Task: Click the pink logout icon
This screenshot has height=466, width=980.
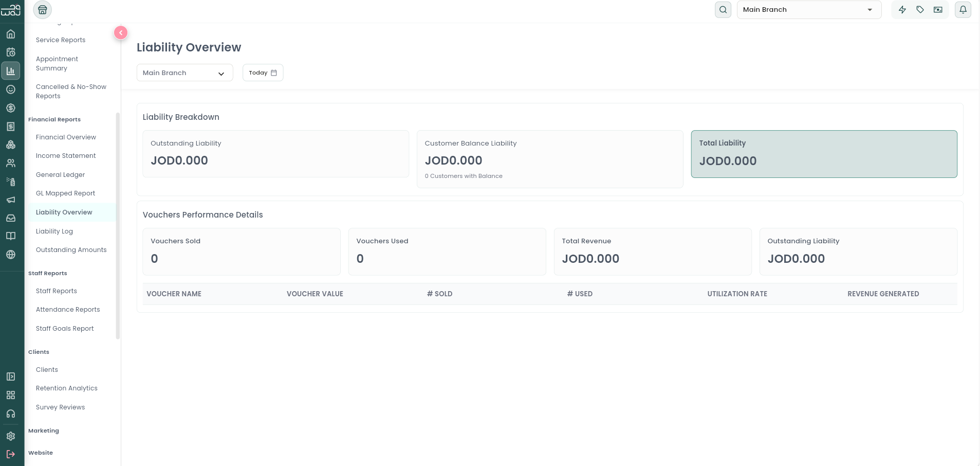Action: (11, 454)
